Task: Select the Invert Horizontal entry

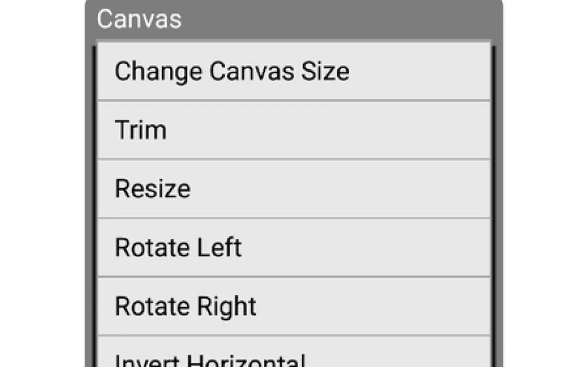Action: pos(293,352)
